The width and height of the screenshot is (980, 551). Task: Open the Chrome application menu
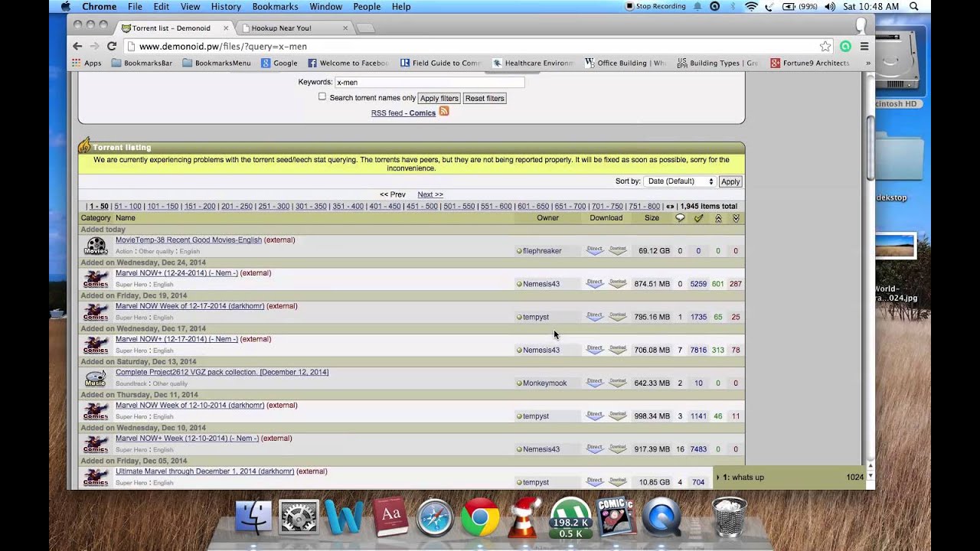tap(99, 6)
